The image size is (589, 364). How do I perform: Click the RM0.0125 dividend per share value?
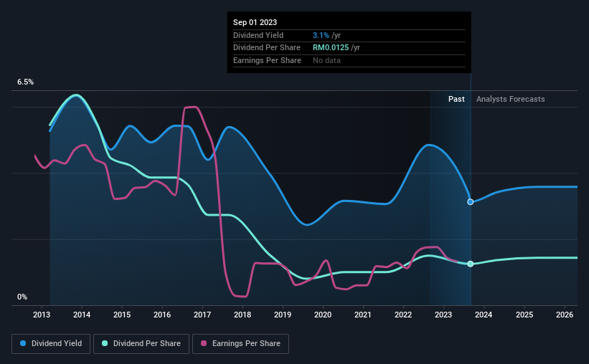tap(331, 48)
